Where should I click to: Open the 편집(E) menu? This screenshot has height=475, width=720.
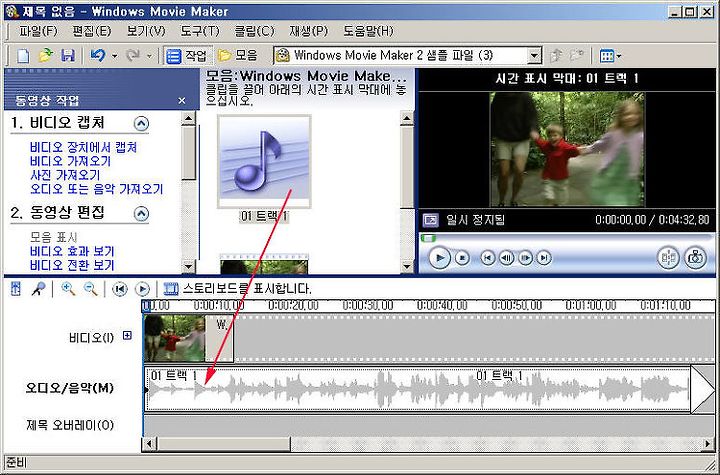pos(91,31)
